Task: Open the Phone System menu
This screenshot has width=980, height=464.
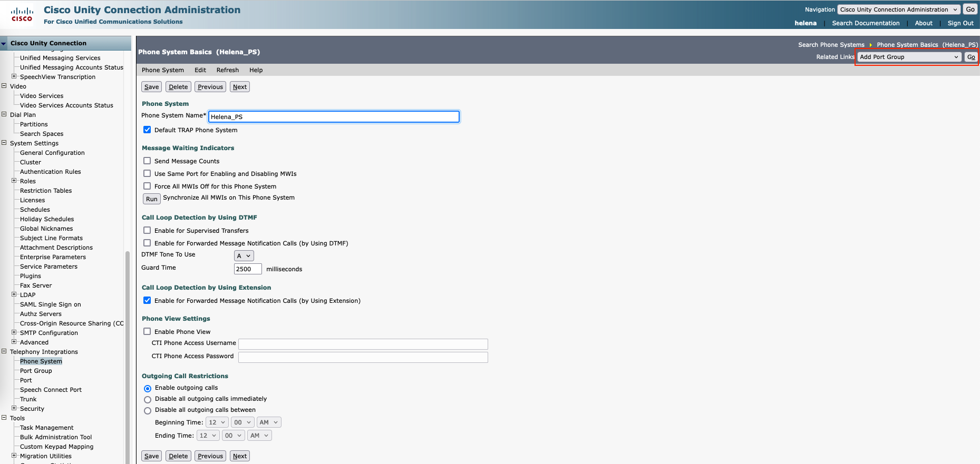Action: point(162,70)
